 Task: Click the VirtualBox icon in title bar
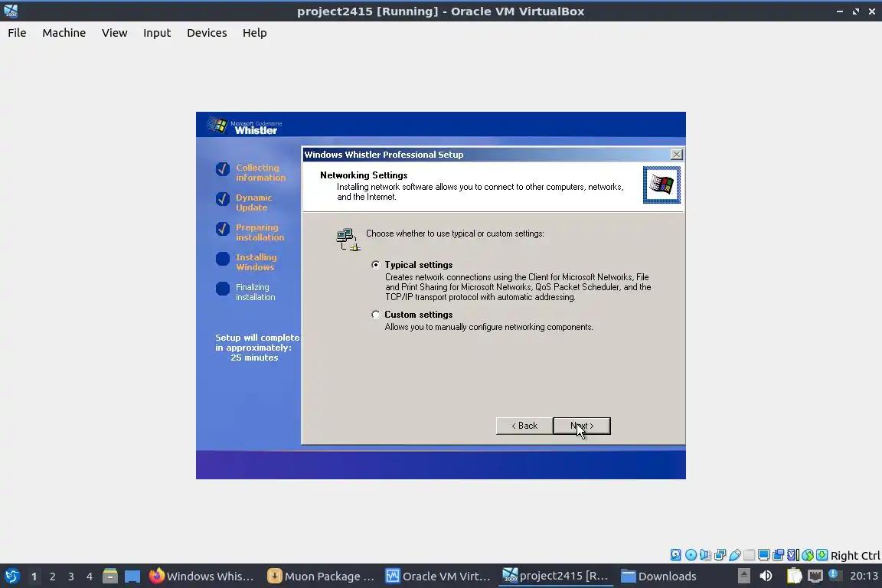click(11, 11)
